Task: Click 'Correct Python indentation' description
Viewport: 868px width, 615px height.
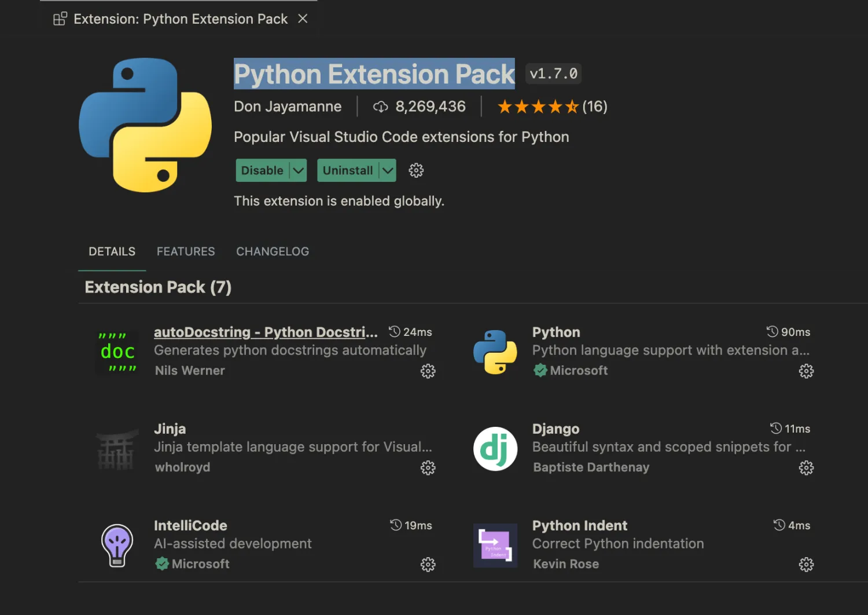Action: (618, 544)
